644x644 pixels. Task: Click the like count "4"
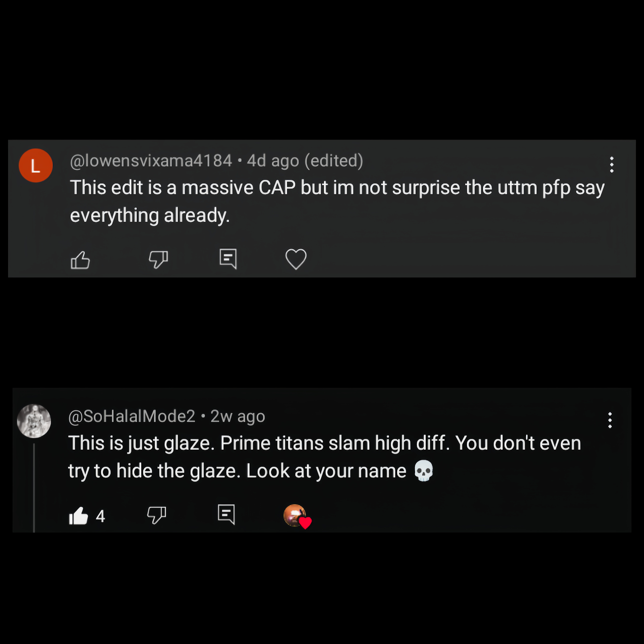click(100, 516)
